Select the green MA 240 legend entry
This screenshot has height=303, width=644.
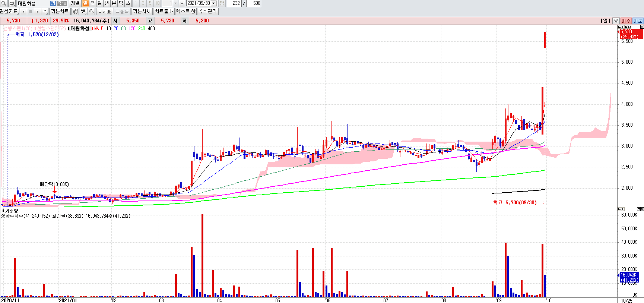click(x=142, y=28)
